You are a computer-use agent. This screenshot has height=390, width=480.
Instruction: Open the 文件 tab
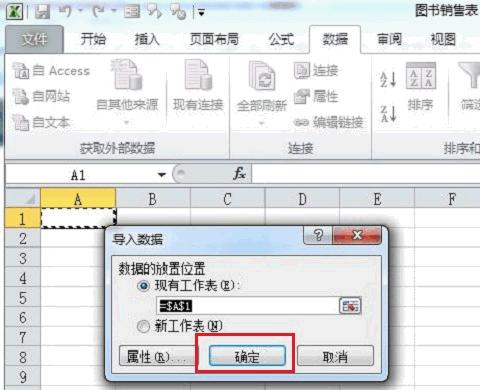pos(34,39)
